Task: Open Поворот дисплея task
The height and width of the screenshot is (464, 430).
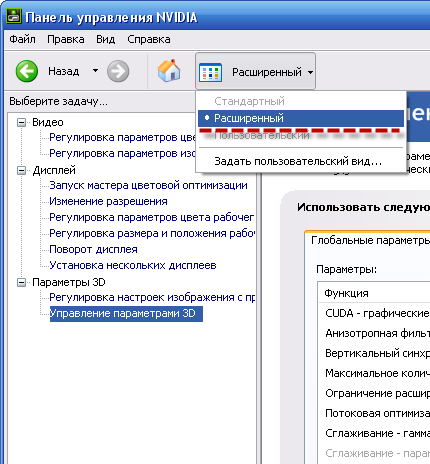Action: 93,249
